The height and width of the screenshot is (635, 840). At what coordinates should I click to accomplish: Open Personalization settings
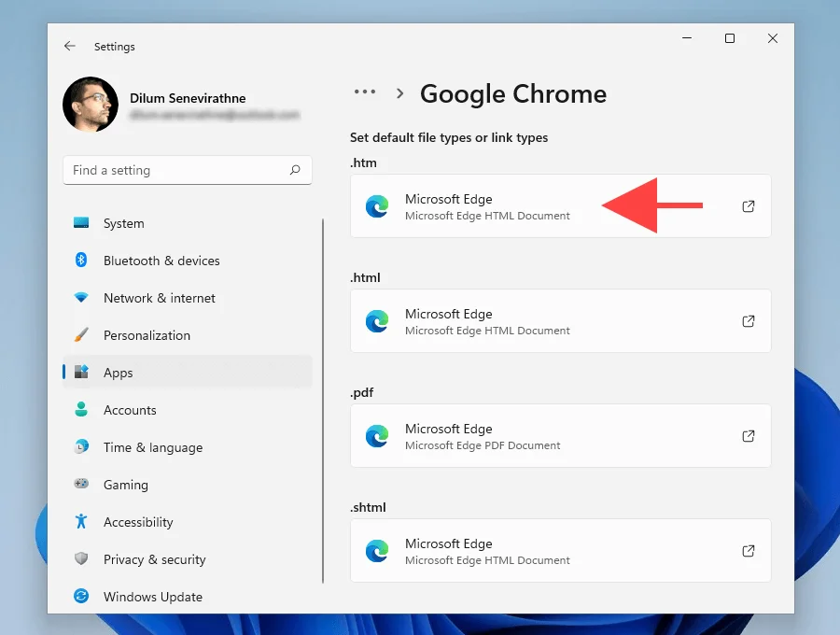187,335
